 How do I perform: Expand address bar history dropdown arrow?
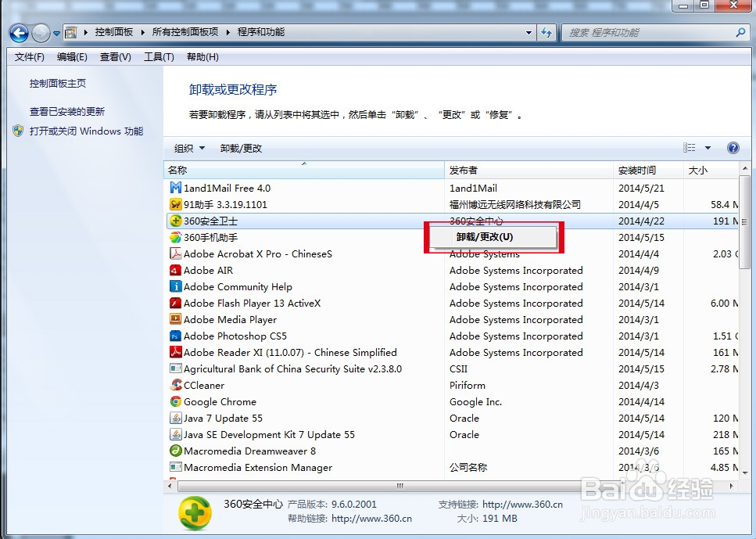point(529,33)
